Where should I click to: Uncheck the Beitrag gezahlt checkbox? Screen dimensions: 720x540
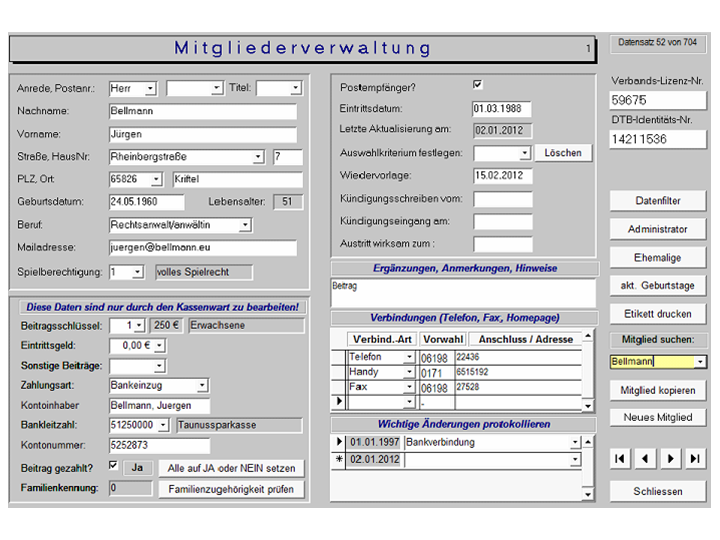113,466
